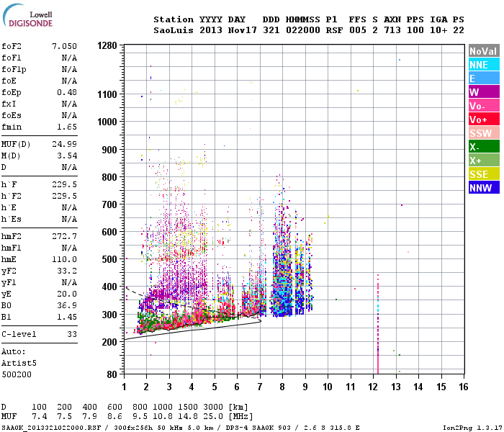Image resolution: width=504 pixels, height=432 pixels.
Task: Select the NoVal legend swatch
Action: pyautogui.click(x=484, y=51)
